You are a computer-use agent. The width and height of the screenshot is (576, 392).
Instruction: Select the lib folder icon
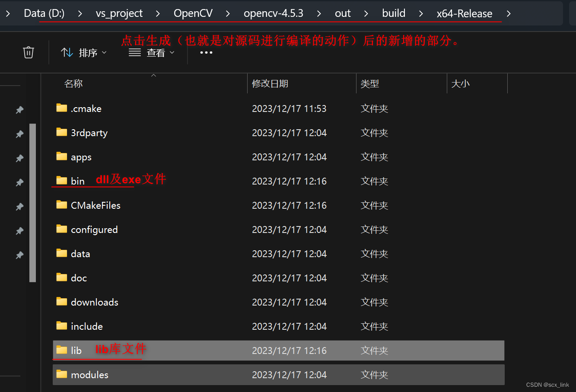pos(62,350)
